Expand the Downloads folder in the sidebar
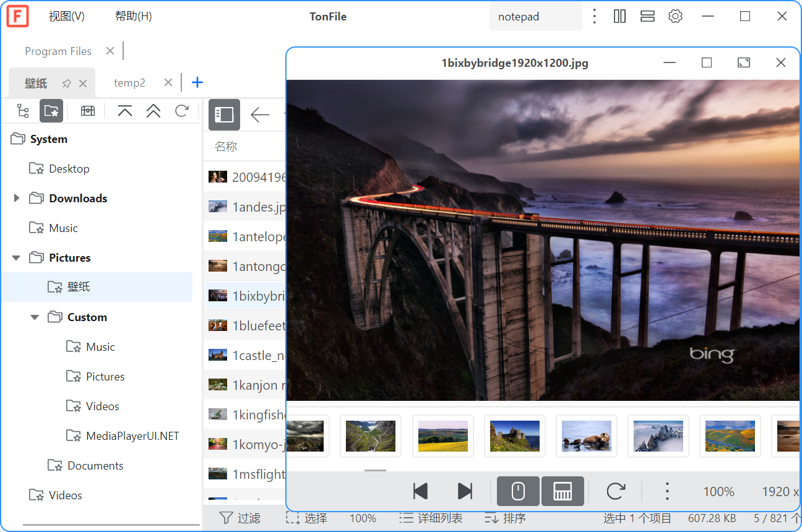Viewport: 802px width, 532px height. coord(16,198)
